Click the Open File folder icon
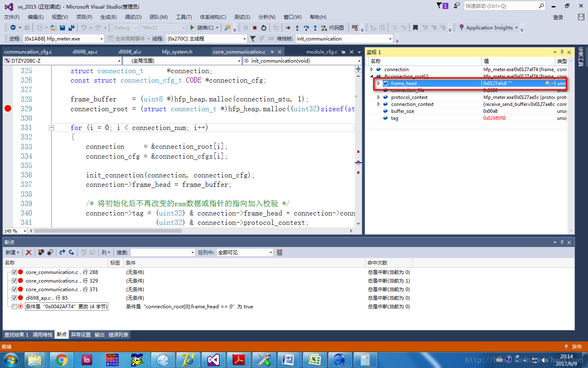The height and width of the screenshot is (368, 588). point(53,27)
